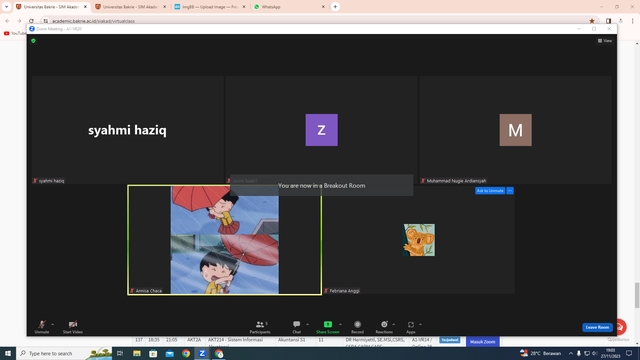Image resolution: width=640 pixels, height=360 pixels.
Task: Click the Chrome page vertical scrollbar
Action: coord(637,296)
